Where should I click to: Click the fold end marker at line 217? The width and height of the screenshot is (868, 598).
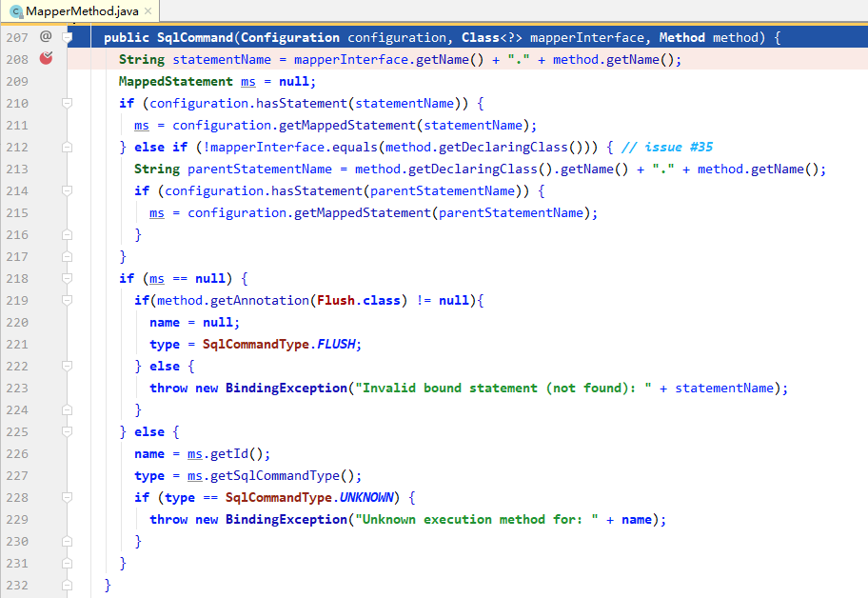[x=67, y=256]
